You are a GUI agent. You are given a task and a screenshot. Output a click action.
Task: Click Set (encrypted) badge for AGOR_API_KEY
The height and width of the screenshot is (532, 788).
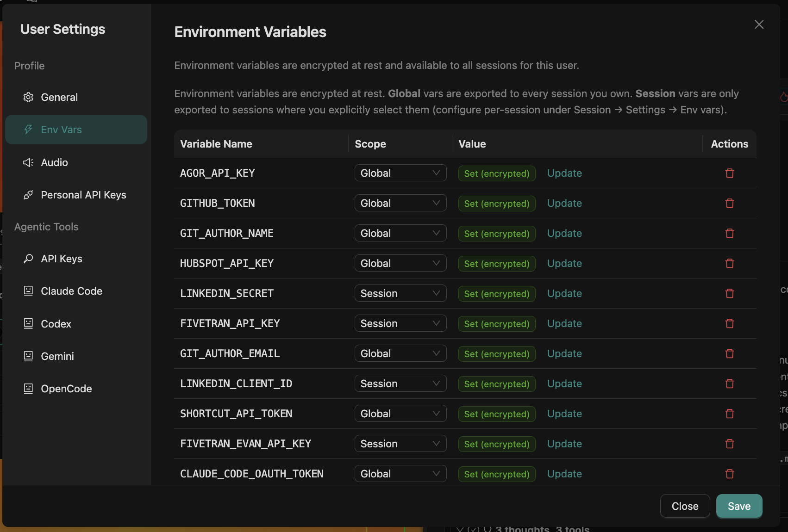pos(497,173)
